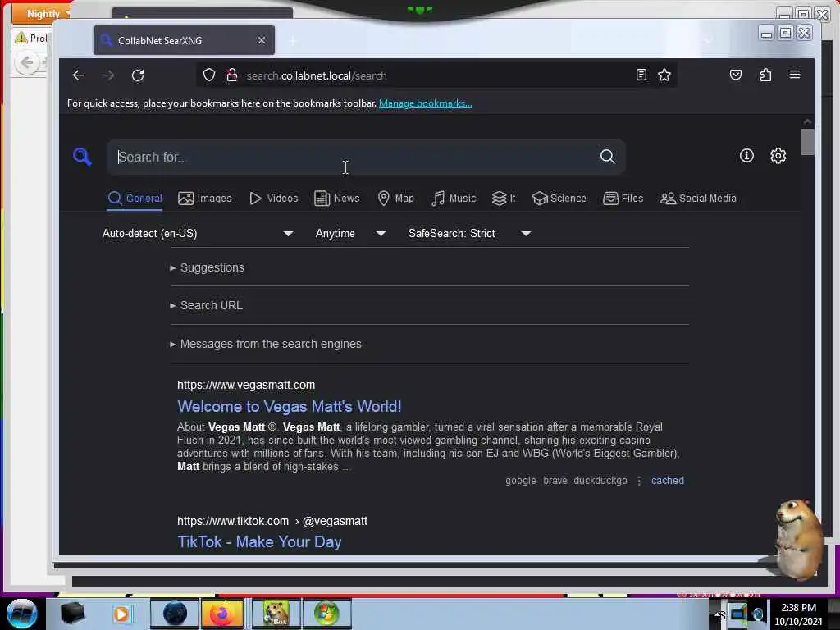Open SearXNG preferences gear icon
The image size is (840, 630).
[778, 156]
